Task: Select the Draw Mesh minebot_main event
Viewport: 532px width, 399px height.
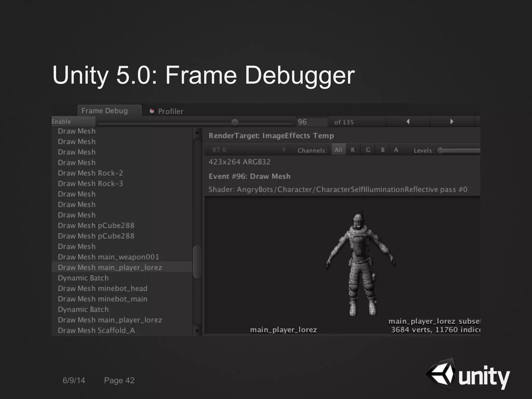Action: point(122,299)
